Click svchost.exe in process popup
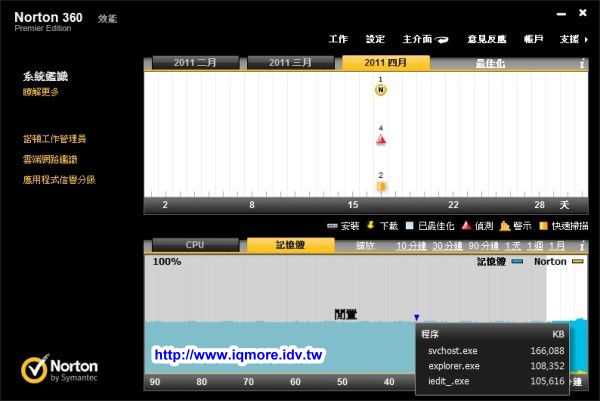 [x=453, y=351]
